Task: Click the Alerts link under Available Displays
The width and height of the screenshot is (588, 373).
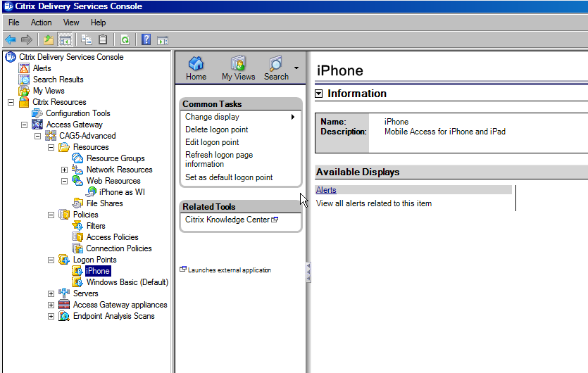Action: point(326,190)
